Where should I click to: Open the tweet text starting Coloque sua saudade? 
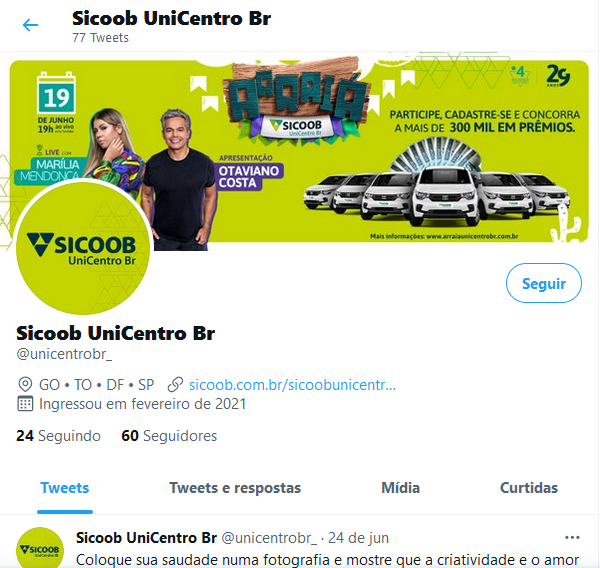(327, 559)
